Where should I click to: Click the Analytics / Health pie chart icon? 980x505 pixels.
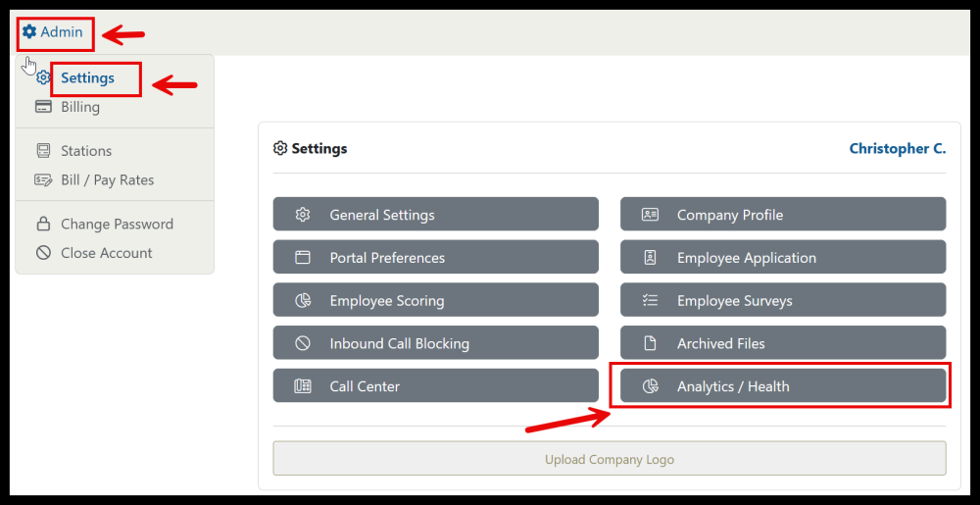650,386
